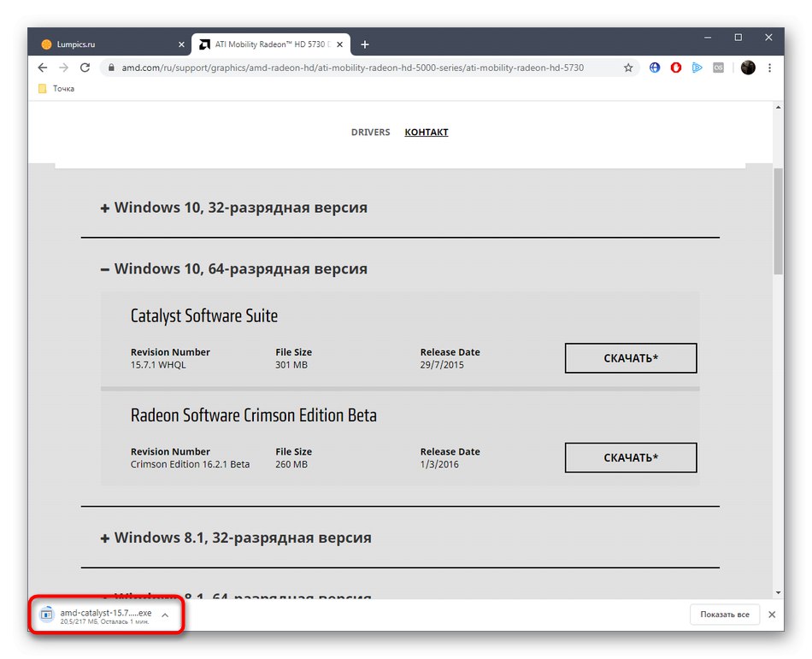
Task: Collapse Windows 10, 64-разрядная версия
Action: 233,268
